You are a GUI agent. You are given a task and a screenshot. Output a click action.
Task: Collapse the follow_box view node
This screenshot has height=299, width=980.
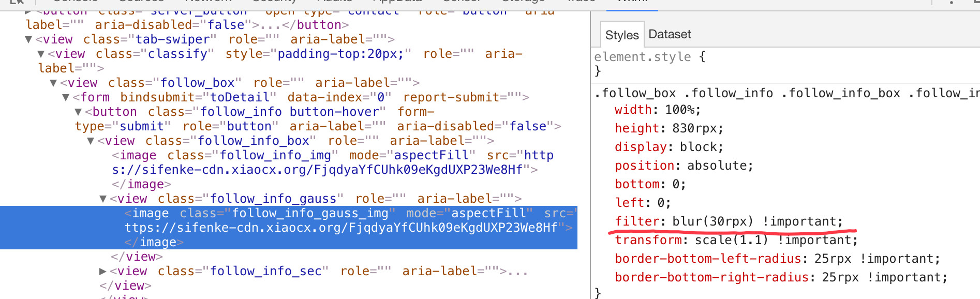[53, 83]
